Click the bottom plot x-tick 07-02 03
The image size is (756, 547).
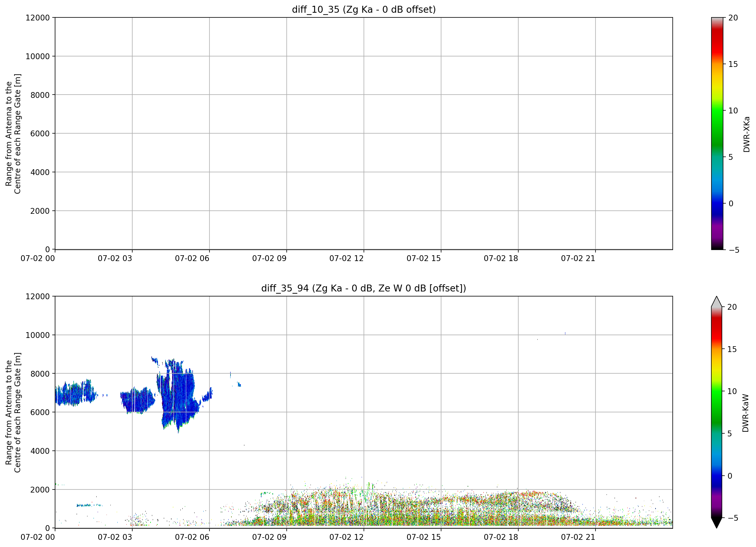click(x=115, y=537)
